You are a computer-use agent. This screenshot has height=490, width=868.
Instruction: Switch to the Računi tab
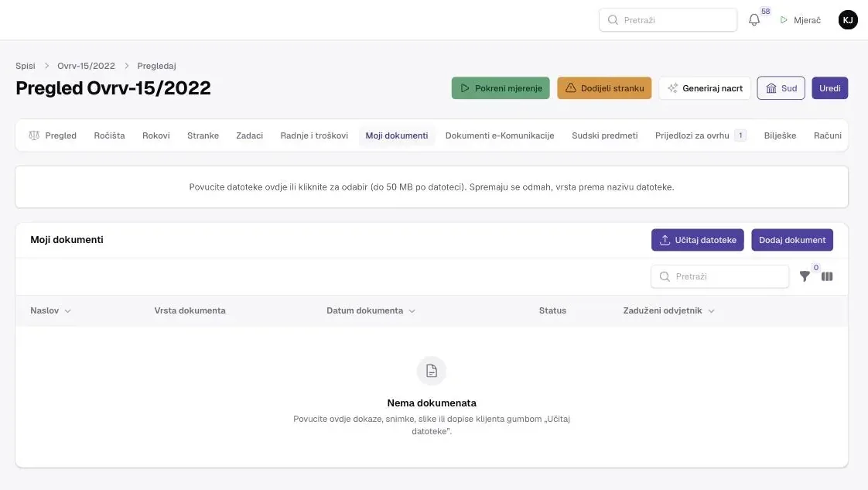pyautogui.click(x=828, y=135)
